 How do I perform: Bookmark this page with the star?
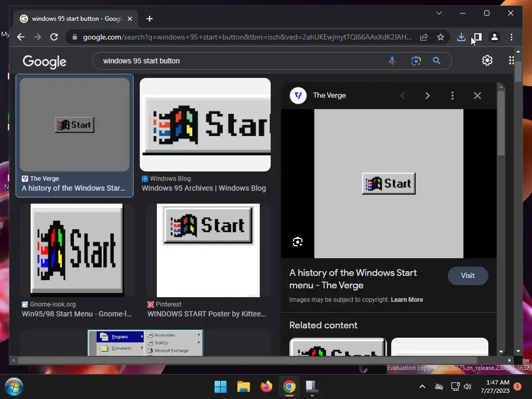tap(441, 37)
